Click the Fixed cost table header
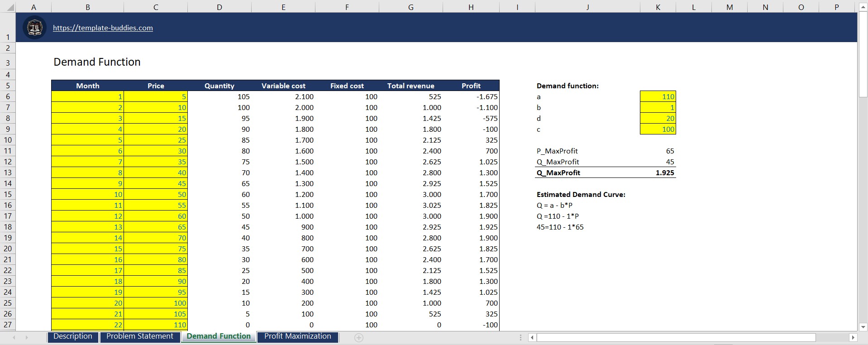The image size is (868, 345). point(347,86)
